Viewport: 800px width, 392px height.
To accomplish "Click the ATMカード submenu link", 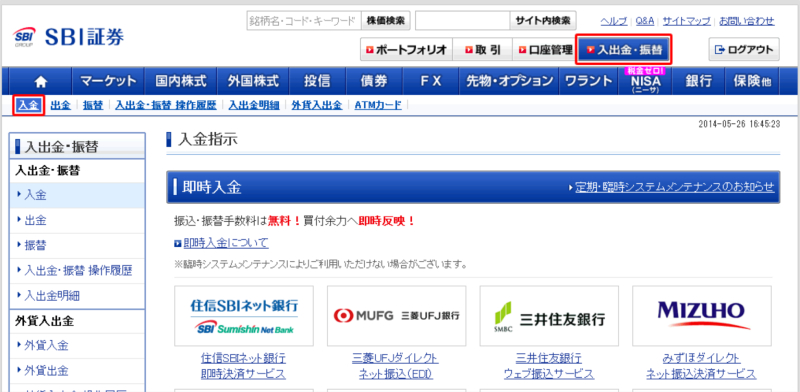I will 378,105.
